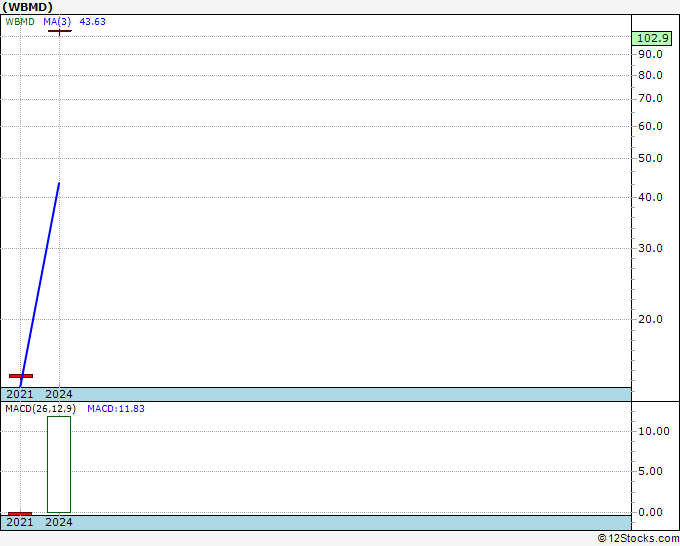Click the 0.00 MACD axis label
Image resolution: width=680 pixels, height=546 pixels.
[x=651, y=512]
